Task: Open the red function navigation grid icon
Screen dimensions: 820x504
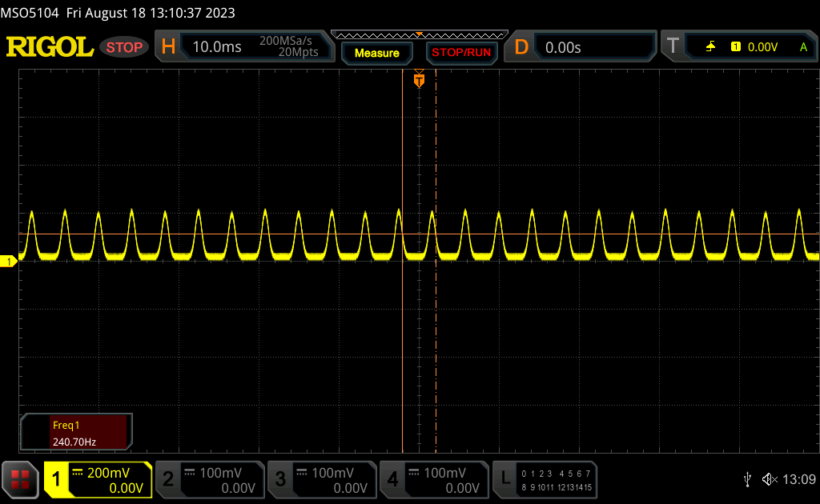Action: click(20, 479)
